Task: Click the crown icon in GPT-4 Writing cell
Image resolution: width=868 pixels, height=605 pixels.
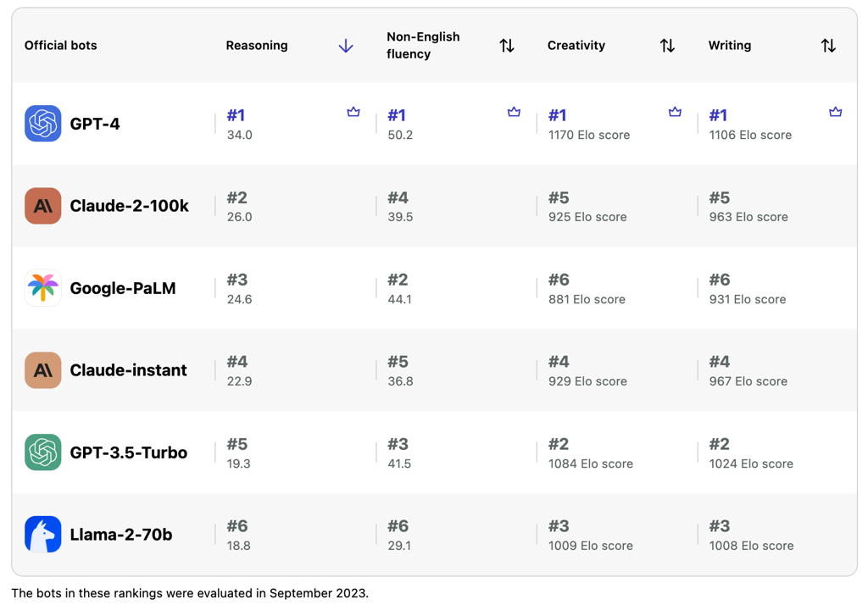Action: [835, 112]
